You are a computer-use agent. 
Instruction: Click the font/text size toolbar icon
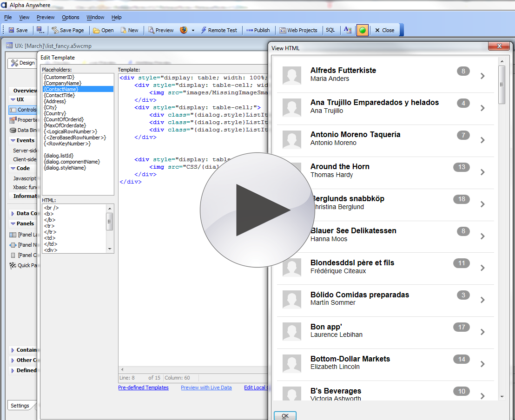click(x=348, y=30)
